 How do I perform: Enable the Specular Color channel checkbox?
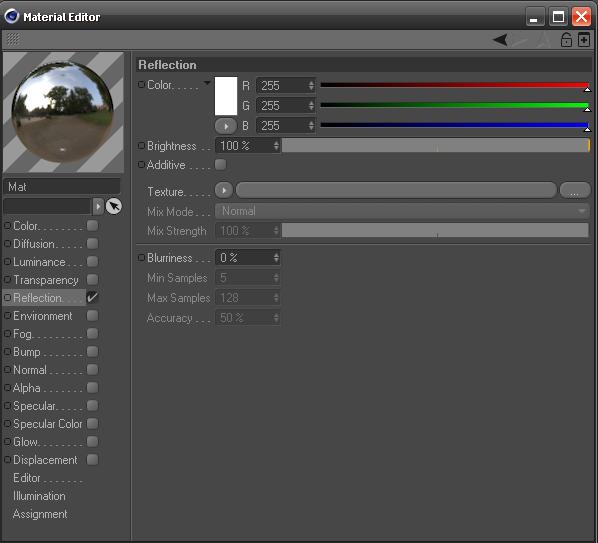[x=92, y=424]
